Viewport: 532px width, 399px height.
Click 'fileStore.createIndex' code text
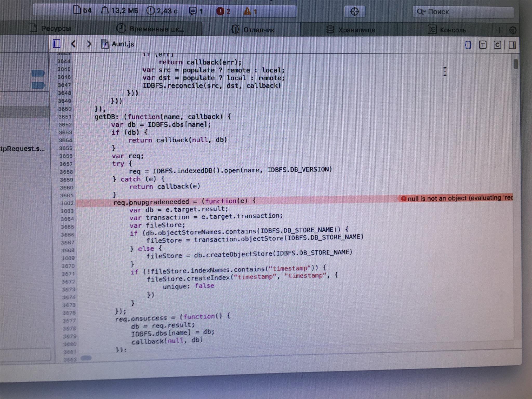coord(188,279)
